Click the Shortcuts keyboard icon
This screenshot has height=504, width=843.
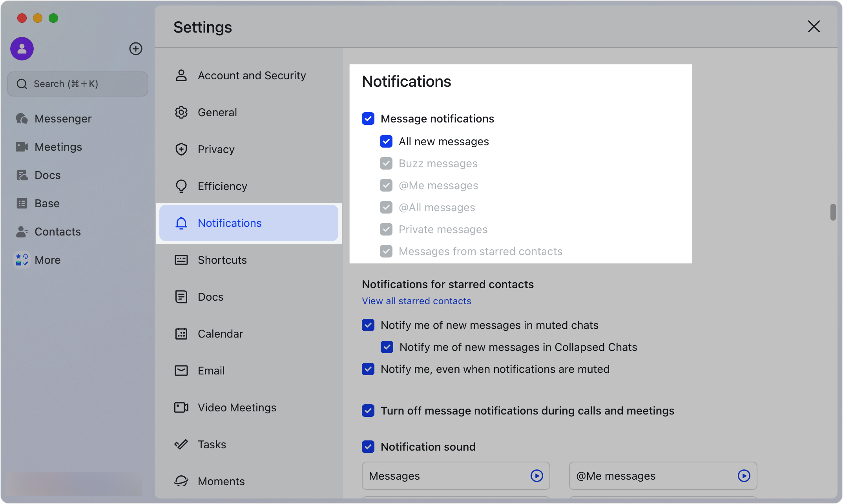(x=181, y=260)
